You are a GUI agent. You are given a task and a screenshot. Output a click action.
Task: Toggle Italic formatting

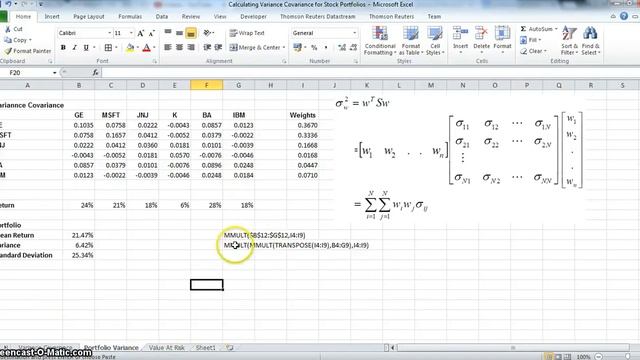pyautogui.click(x=74, y=48)
